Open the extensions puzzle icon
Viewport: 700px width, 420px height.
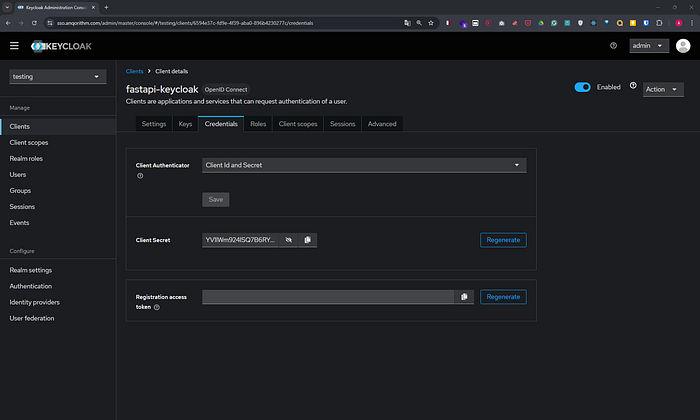coord(659,23)
